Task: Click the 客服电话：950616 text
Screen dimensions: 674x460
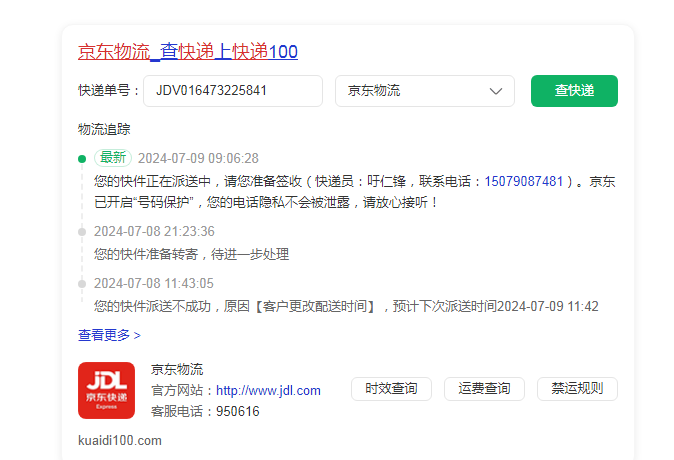Action: coord(205,411)
